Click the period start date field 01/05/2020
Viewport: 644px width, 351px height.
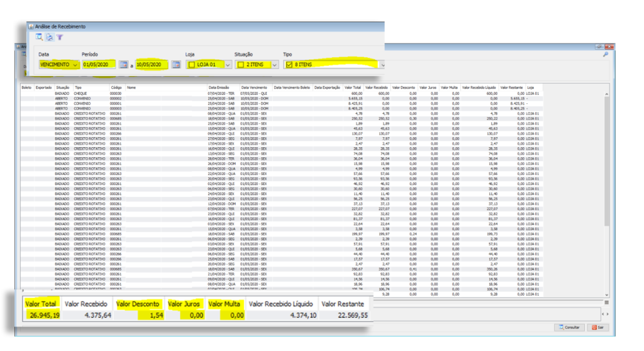99,65
